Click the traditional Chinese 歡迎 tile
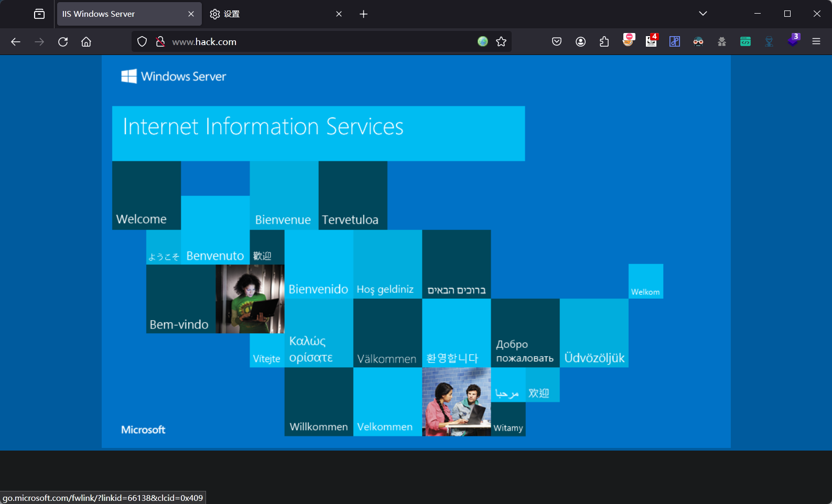 click(x=267, y=247)
